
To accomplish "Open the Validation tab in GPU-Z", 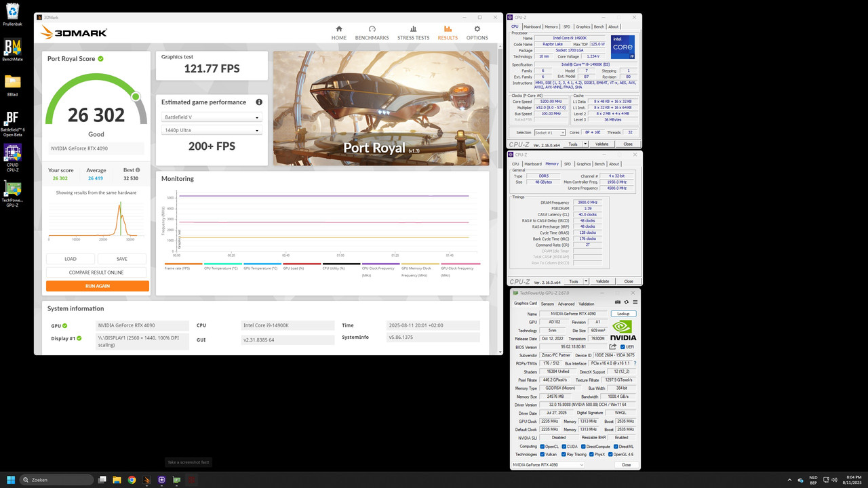I will 587,304.
